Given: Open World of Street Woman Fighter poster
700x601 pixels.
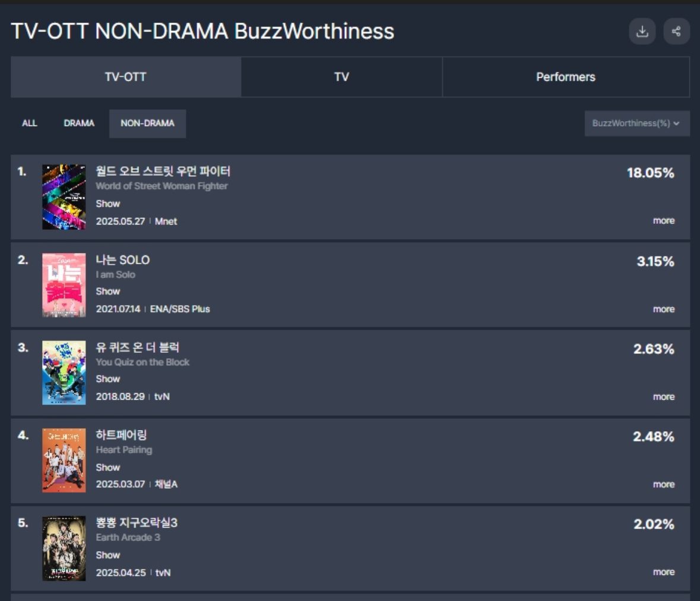Looking at the screenshot, I should tap(64, 197).
